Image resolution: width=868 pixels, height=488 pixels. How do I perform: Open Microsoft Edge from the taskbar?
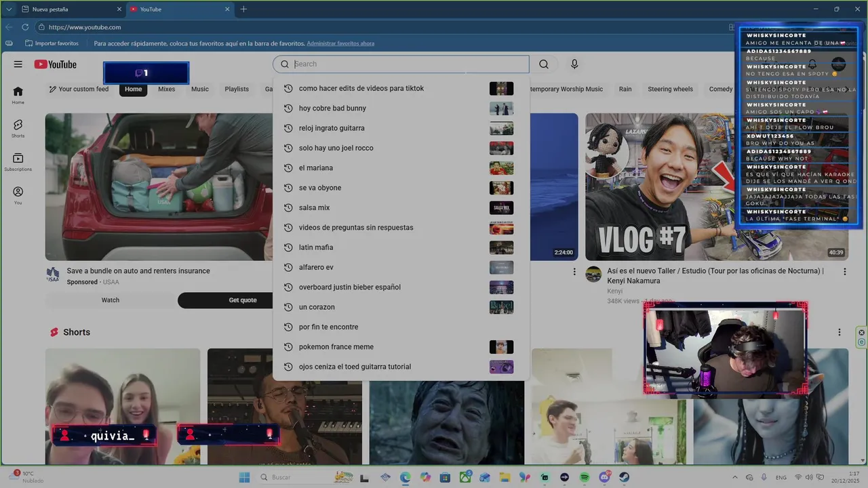[405, 478]
